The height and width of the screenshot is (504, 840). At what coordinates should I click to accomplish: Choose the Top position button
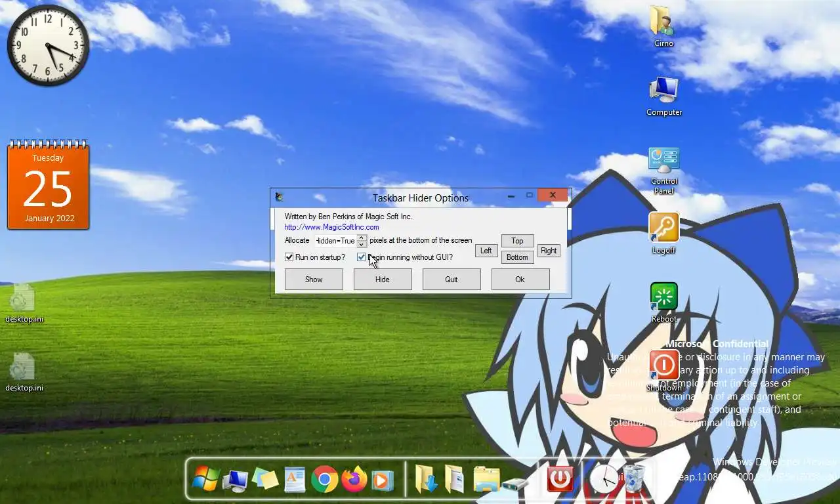(x=517, y=241)
